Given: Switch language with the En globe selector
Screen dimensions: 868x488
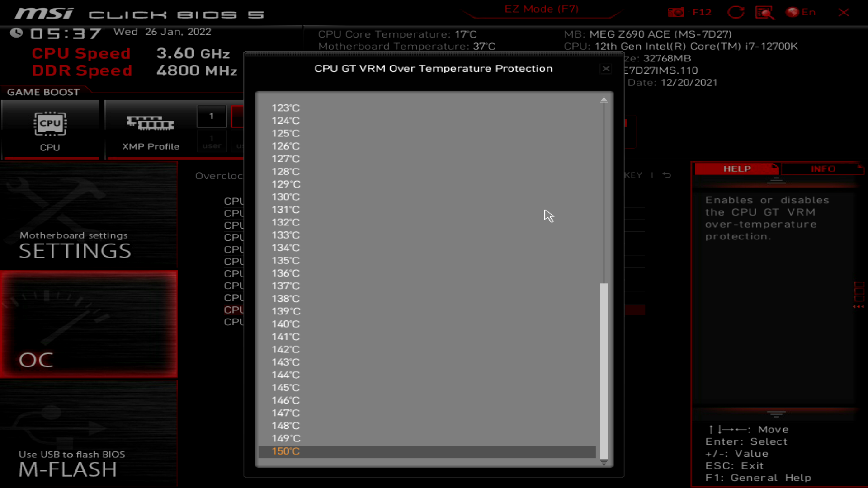Looking at the screenshot, I should [800, 12].
